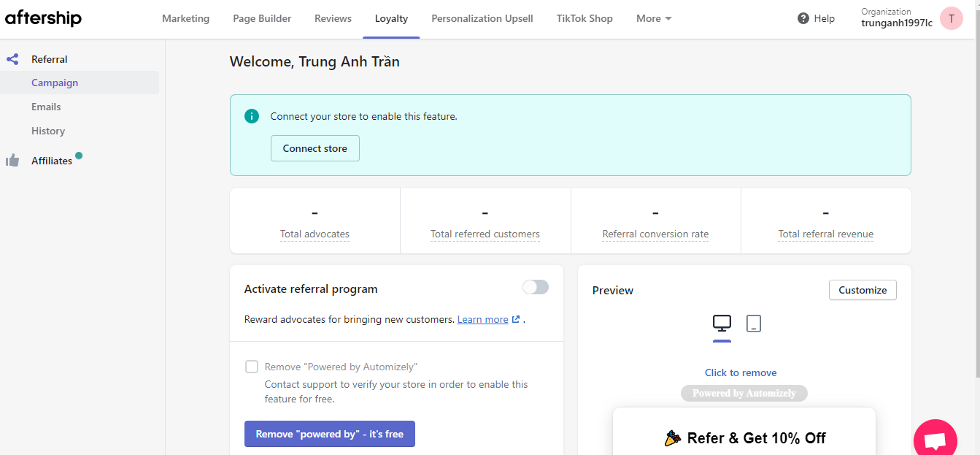
Task: Click the AfterShip logo
Action: coord(43,18)
